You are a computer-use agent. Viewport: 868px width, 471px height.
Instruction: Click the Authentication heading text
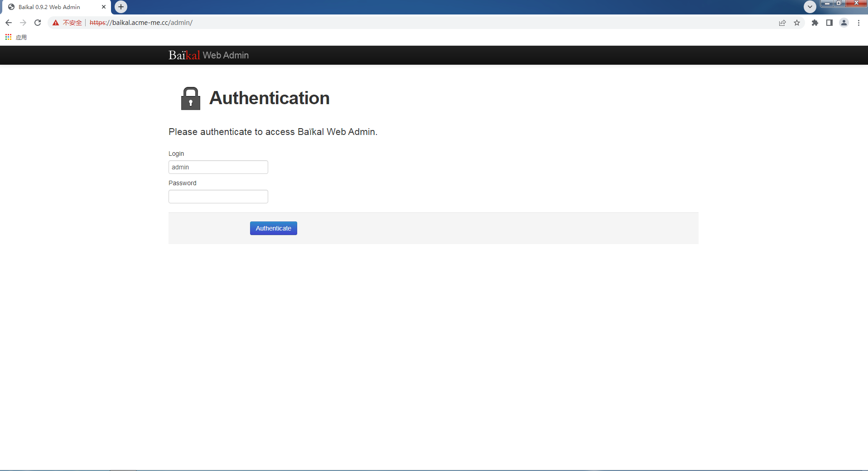[270, 98]
